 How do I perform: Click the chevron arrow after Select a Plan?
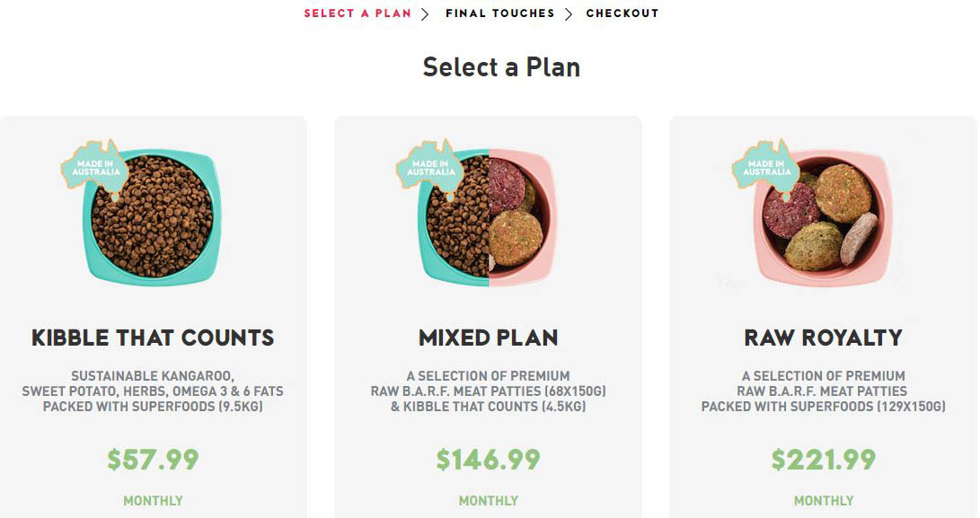(425, 13)
